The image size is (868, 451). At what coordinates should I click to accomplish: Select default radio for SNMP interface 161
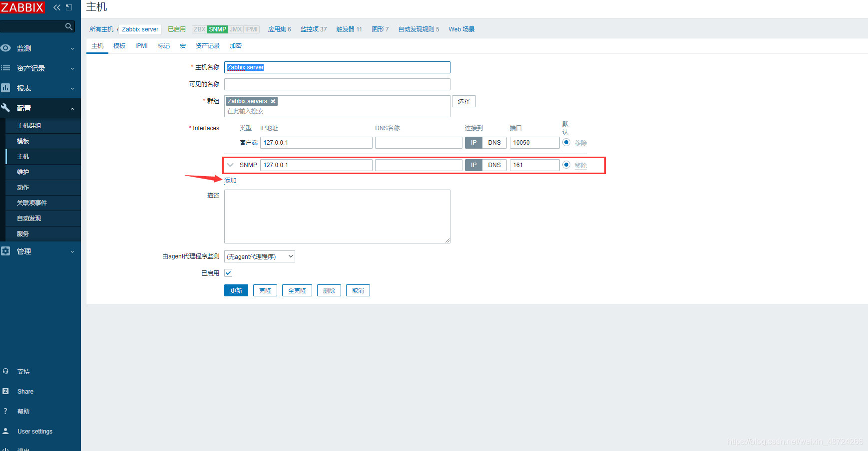566,165
